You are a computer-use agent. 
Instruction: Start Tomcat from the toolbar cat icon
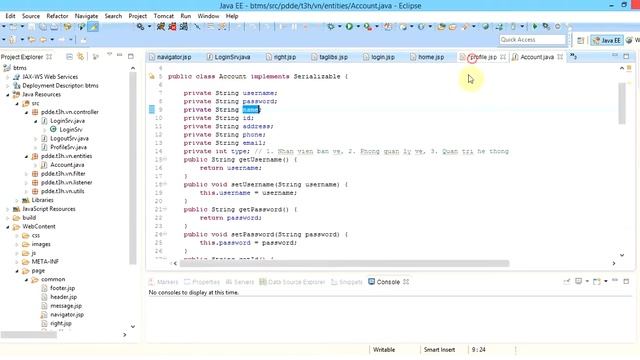(161, 27)
